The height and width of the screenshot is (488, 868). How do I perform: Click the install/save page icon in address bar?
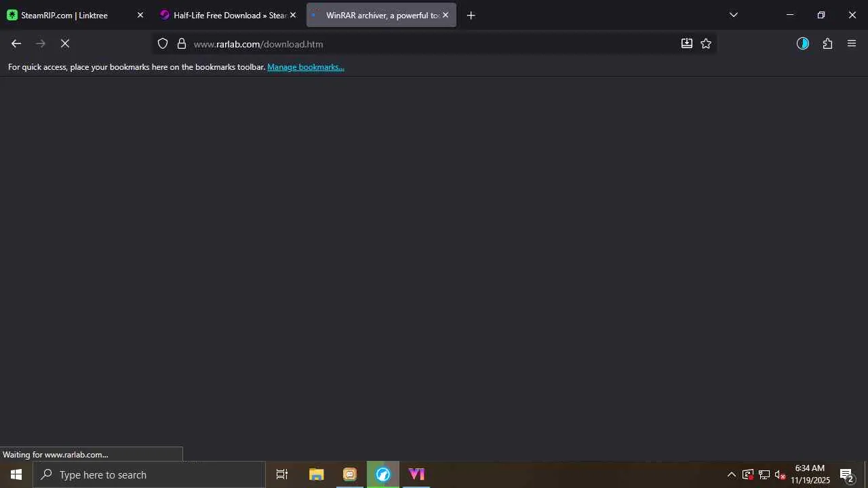pyautogui.click(x=687, y=43)
